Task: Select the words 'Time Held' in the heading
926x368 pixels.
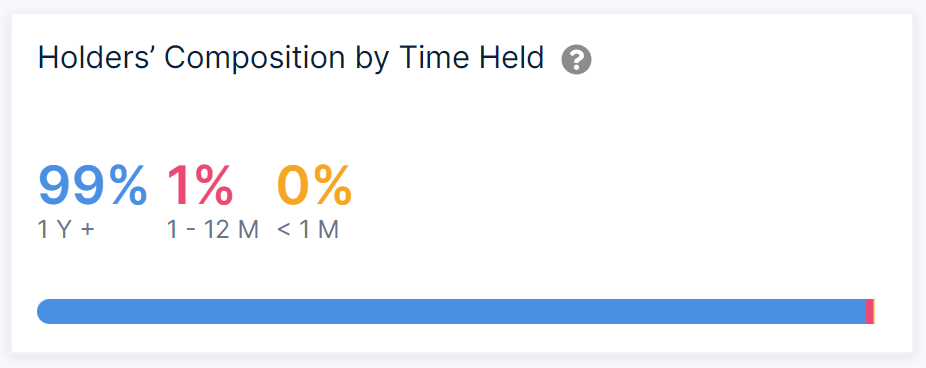Action: tap(472, 58)
